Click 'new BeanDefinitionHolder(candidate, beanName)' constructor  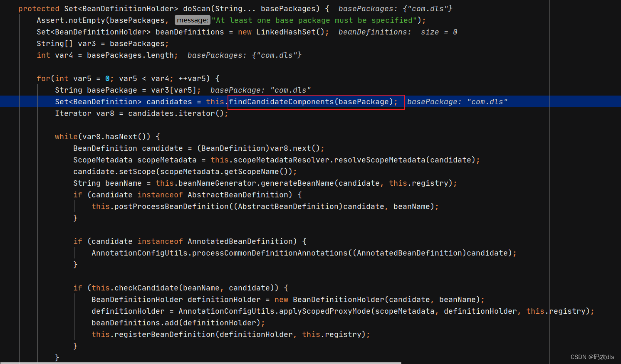[377, 300]
